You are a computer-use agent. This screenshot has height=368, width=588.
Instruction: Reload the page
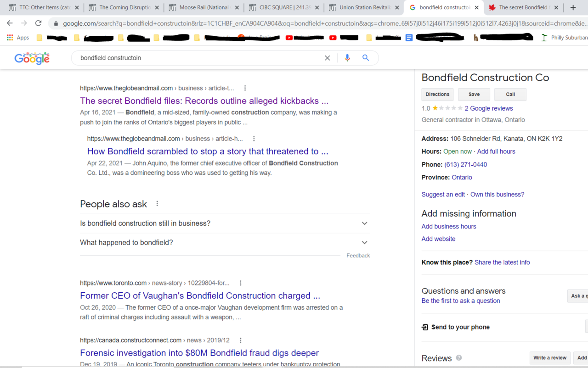(x=38, y=23)
